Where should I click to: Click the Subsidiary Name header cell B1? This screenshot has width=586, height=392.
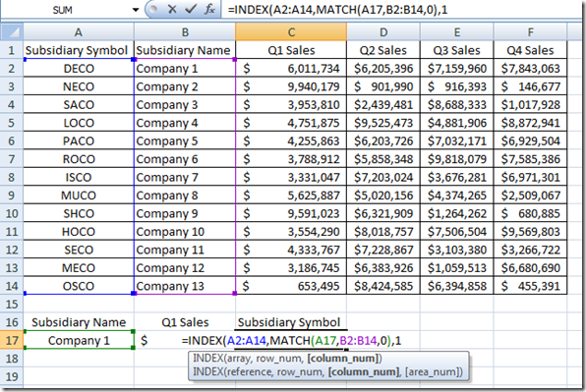[x=185, y=50]
